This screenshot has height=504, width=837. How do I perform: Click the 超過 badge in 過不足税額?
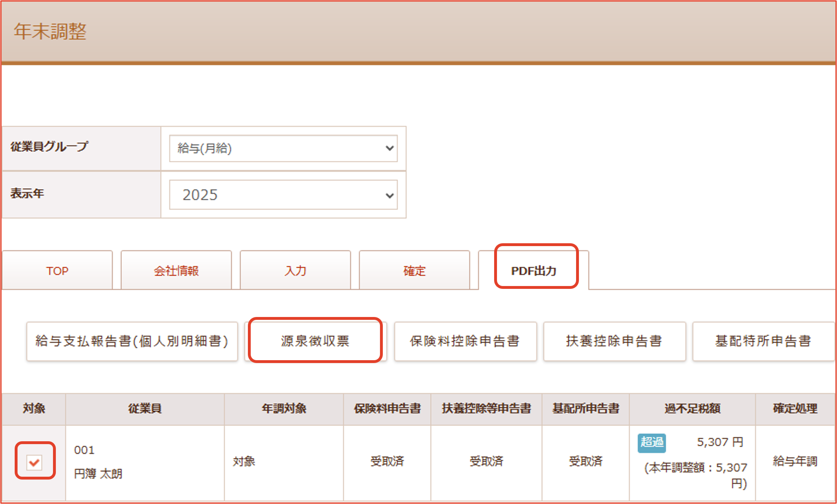(651, 442)
